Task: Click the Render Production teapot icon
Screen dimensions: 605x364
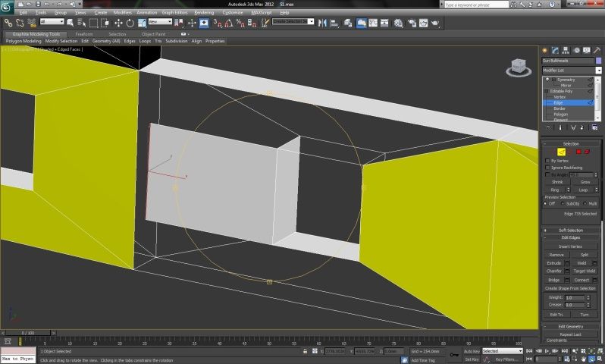Action: (x=435, y=24)
